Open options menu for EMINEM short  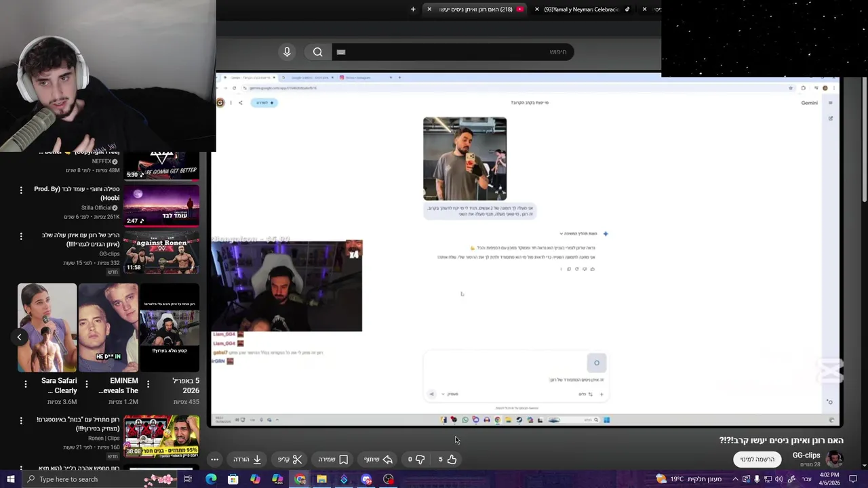pyautogui.click(x=86, y=384)
